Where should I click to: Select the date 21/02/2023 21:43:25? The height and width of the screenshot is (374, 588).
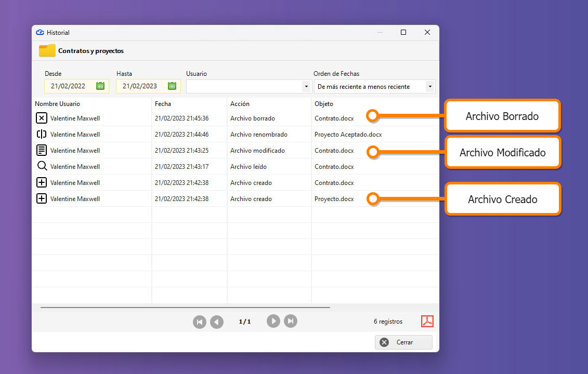click(181, 151)
